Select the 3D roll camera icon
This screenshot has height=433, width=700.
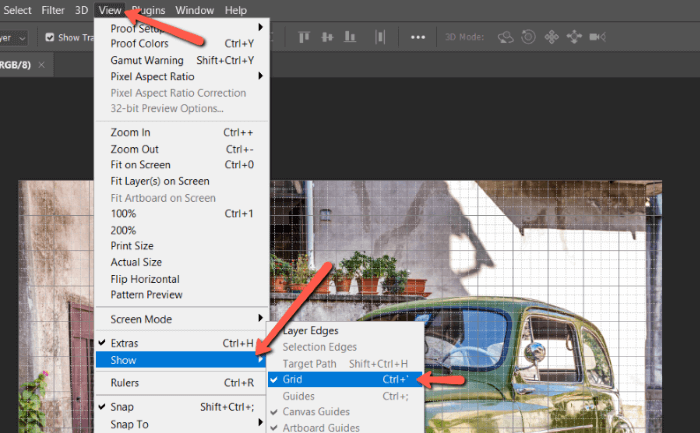pyautogui.click(x=529, y=37)
